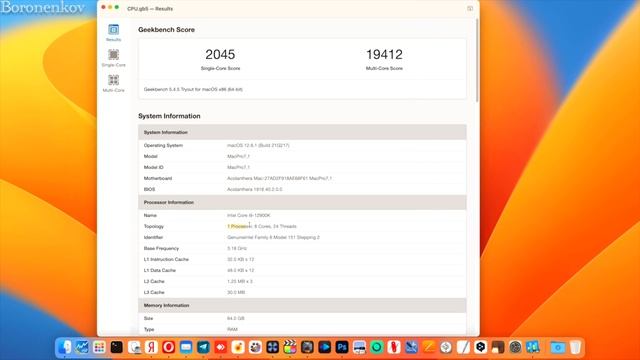Click the Geekbench Score heading
The image size is (640, 360).
pyautogui.click(x=166, y=29)
